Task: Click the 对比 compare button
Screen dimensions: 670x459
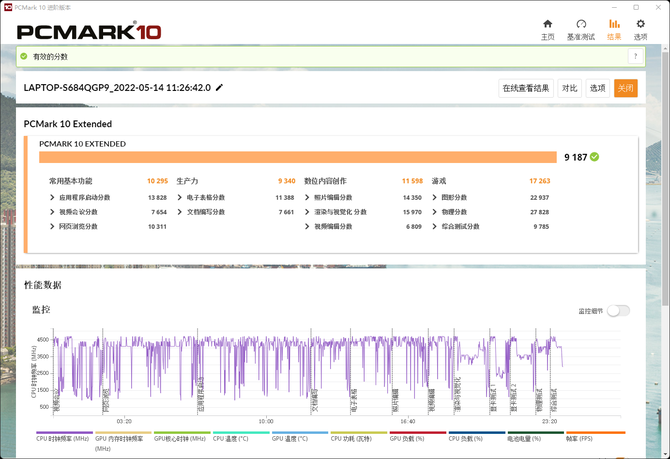Action: click(569, 88)
